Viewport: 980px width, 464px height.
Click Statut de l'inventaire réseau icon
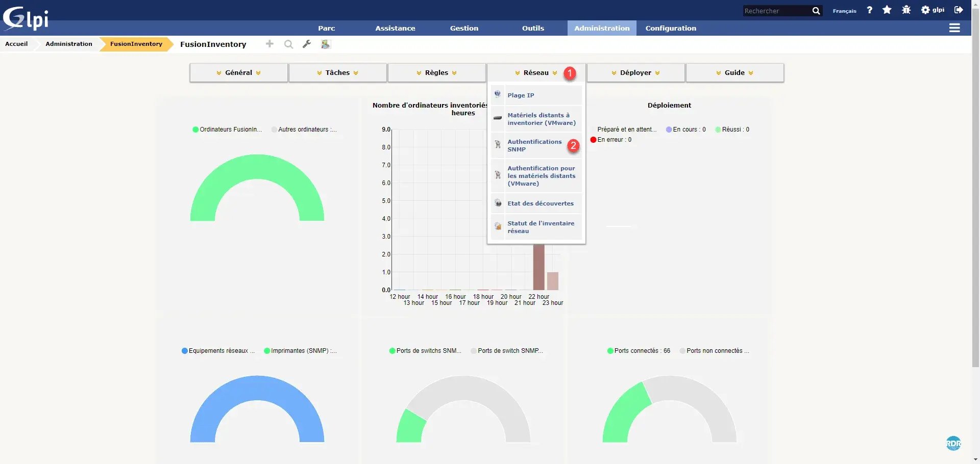498,226
